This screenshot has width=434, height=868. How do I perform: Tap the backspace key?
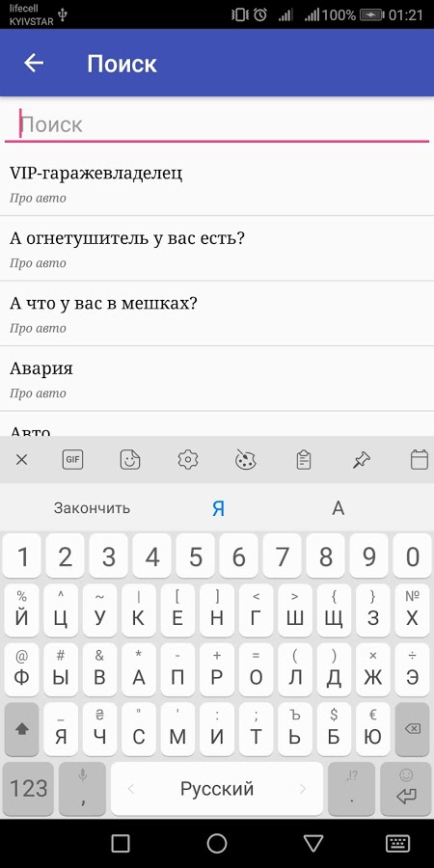(413, 730)
